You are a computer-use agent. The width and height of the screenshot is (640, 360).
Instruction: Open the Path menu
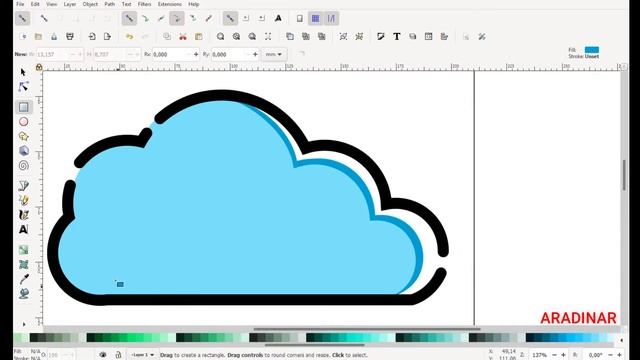[x=109, y=4]
